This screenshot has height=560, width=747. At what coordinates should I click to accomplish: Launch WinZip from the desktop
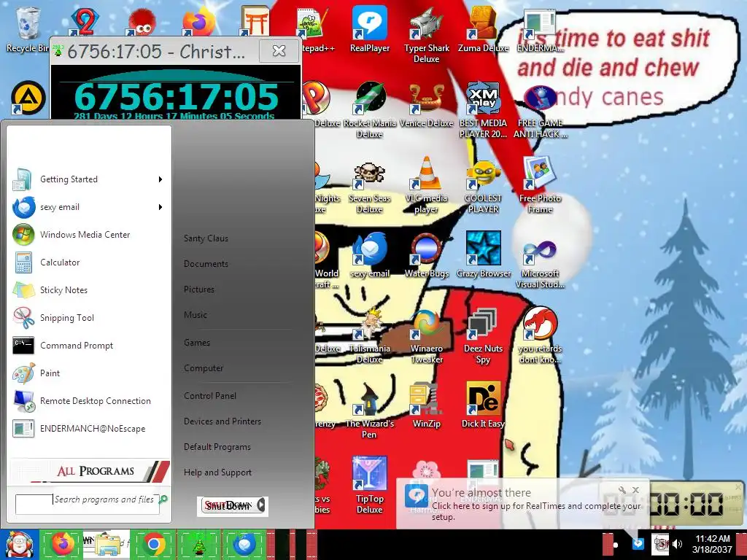(x=426, y=405)
